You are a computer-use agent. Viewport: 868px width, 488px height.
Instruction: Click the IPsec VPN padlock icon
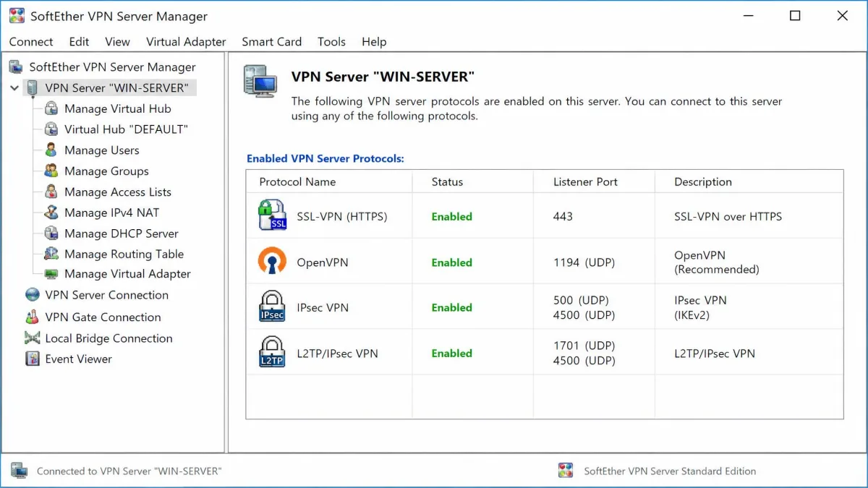[273, 306]
